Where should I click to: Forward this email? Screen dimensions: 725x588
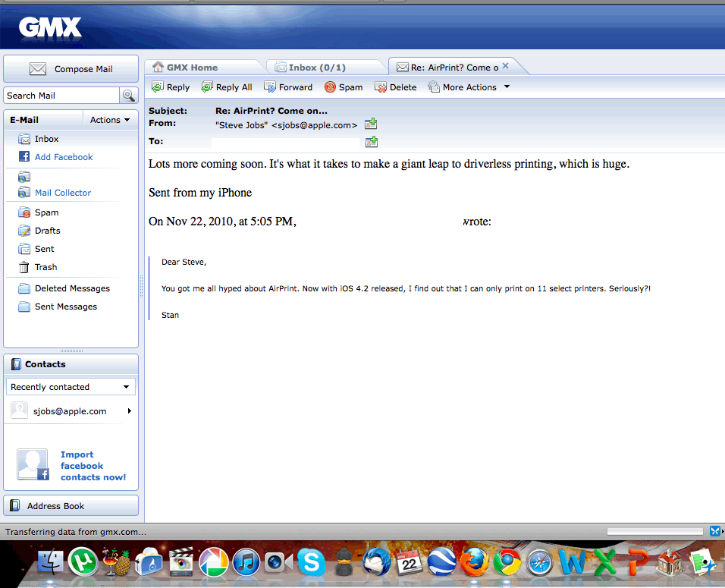tap(288, 87)
